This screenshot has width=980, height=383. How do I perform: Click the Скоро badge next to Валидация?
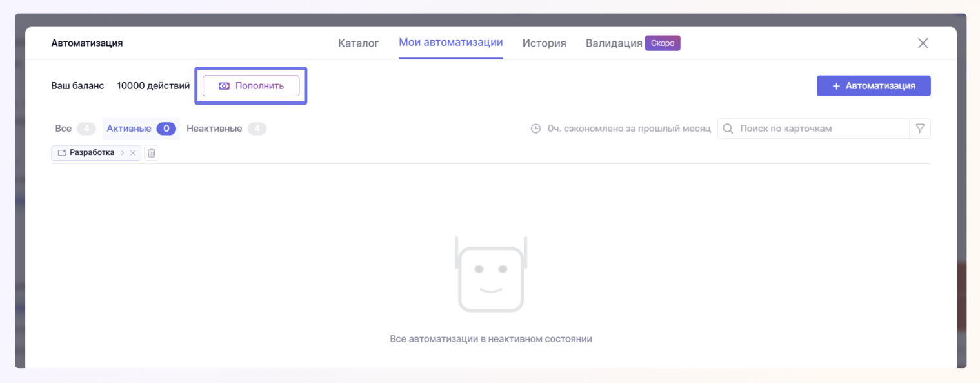pos(663,43)
